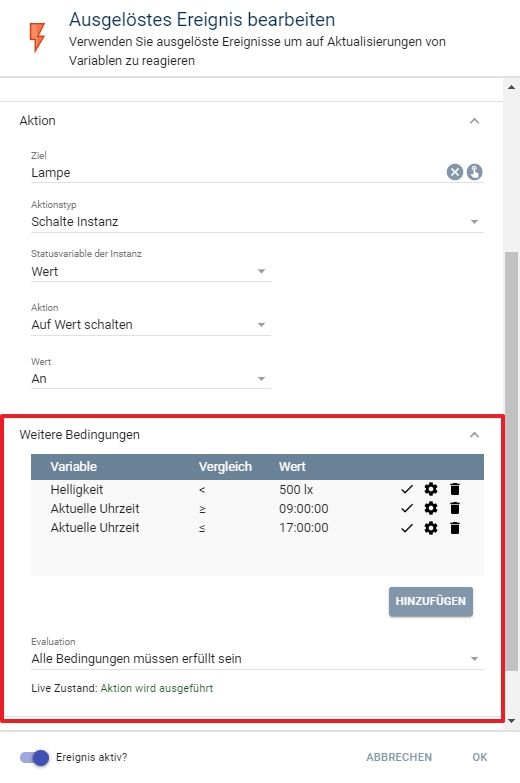
Task: Click the ABBRECHEN button
Action: pos(399,758)
